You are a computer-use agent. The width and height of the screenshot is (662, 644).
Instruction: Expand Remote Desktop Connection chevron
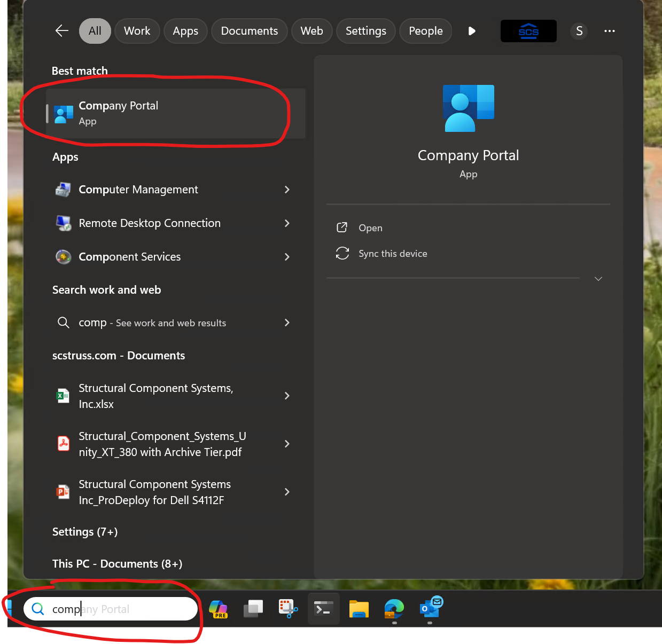pos(287,223)
